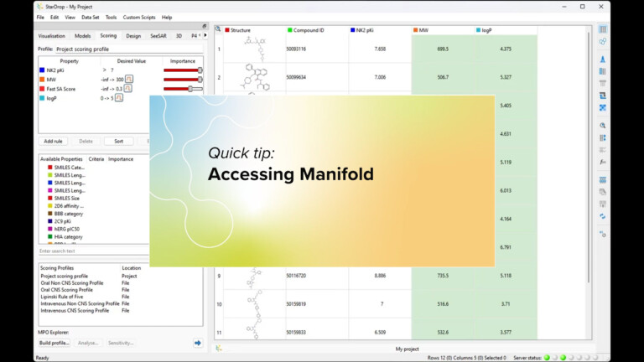Click the Build profile button
This screenshot has width=644, height=362.
(55, 343)
